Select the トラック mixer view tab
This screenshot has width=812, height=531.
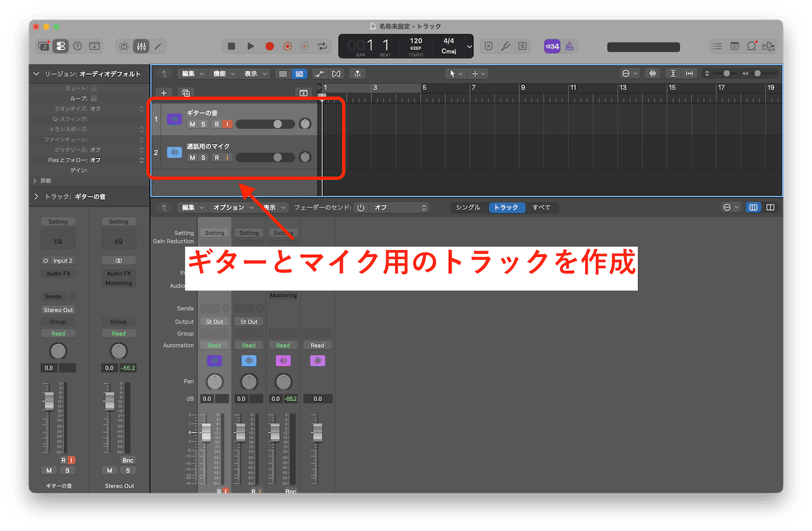506,207
